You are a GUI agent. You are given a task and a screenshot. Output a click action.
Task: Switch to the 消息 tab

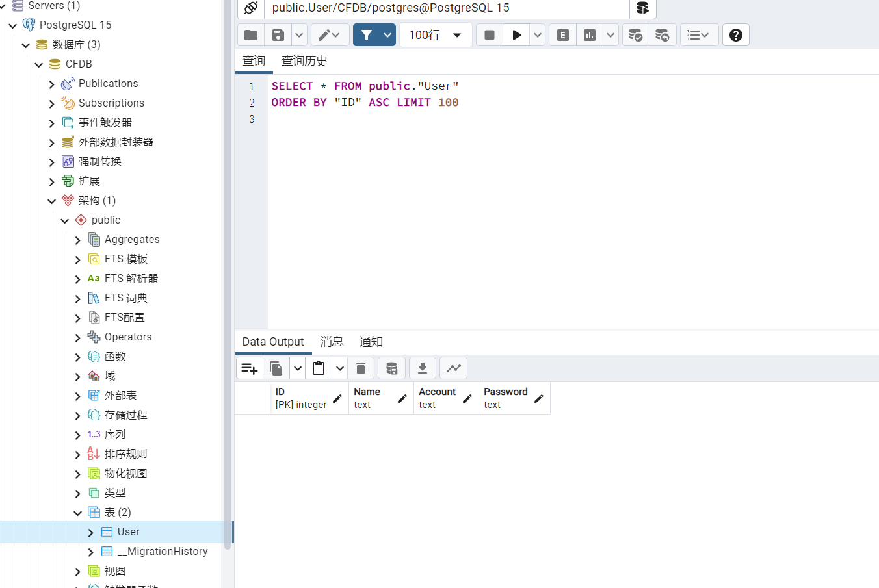[332, 342]
